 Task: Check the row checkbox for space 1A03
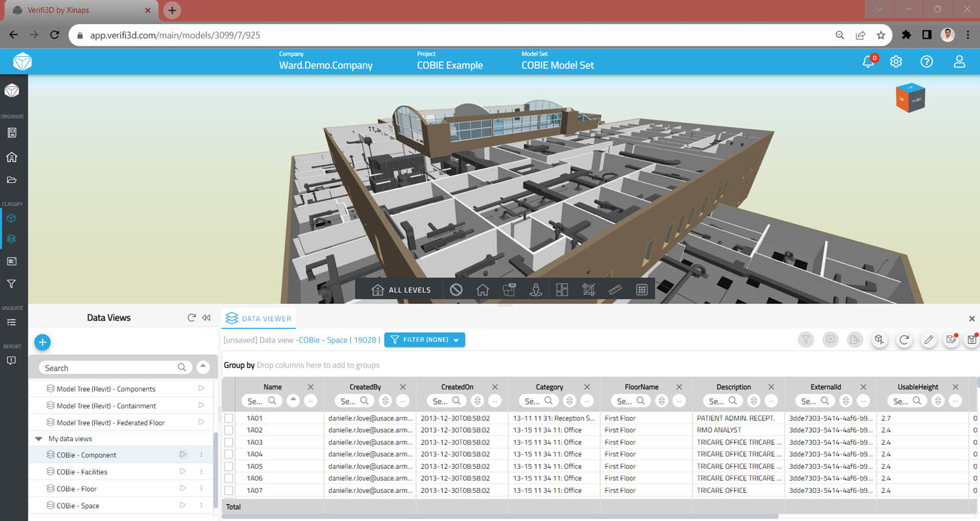coord(230,442)
